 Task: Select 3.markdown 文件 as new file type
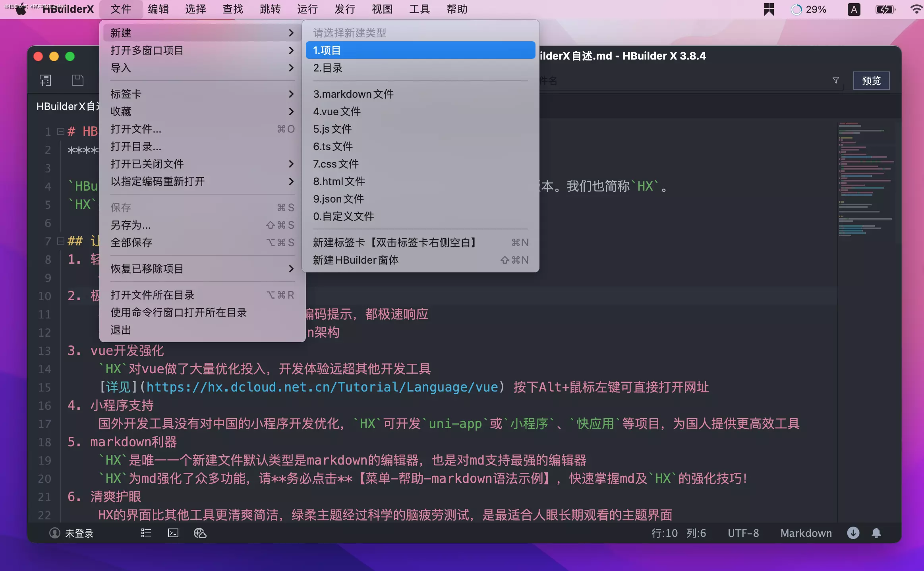[353, 94]
